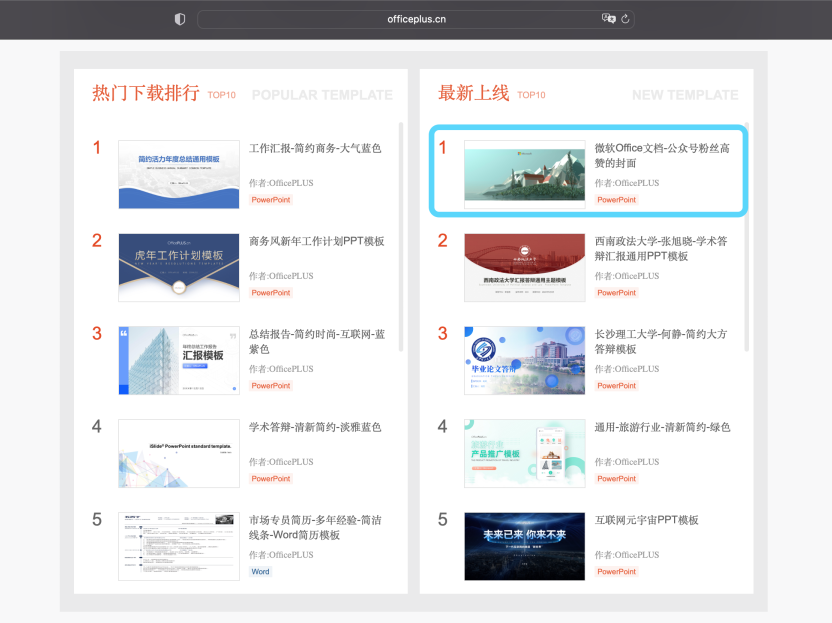
Task: Open thumbnail of 虎年工作计划模板
Action: 179,267
